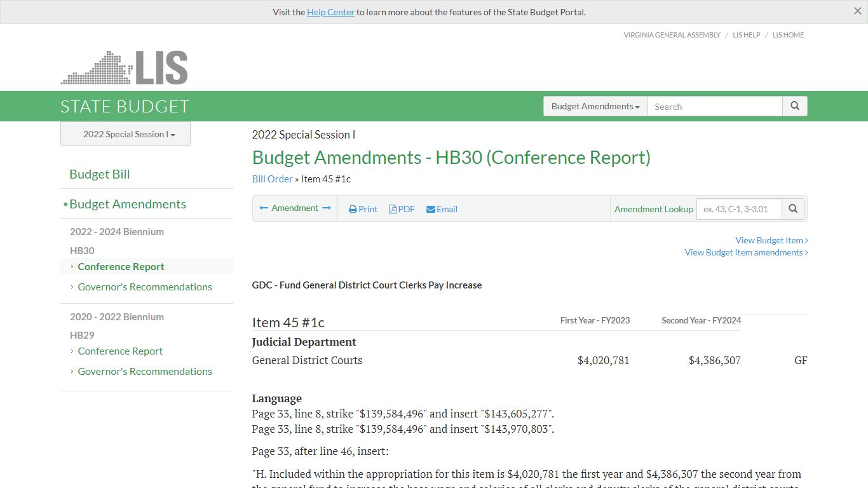This screenshot has height=488, width=868.
Task: Click the "General District Courts" row label
Action: pyautogui.click(x=307, y=360)
